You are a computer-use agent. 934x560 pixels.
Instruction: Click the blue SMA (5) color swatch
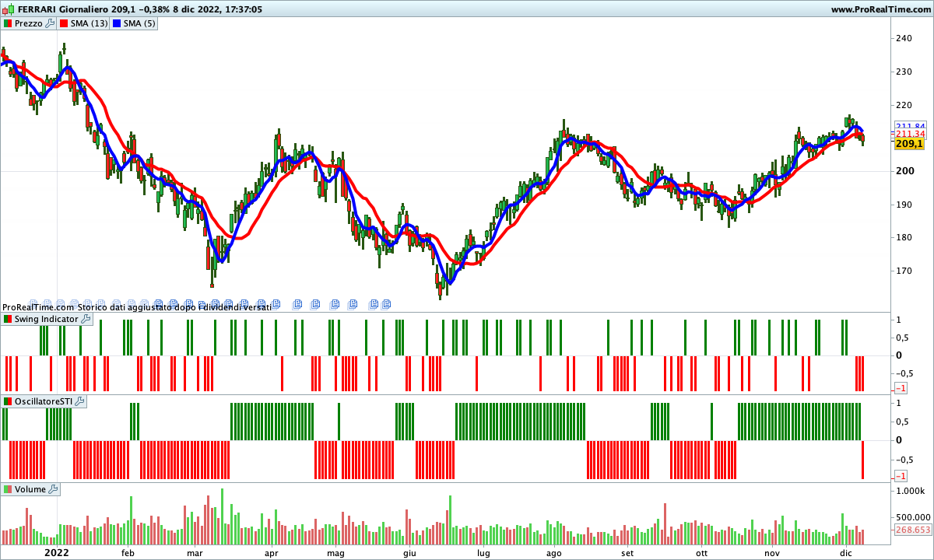[116, 23]
